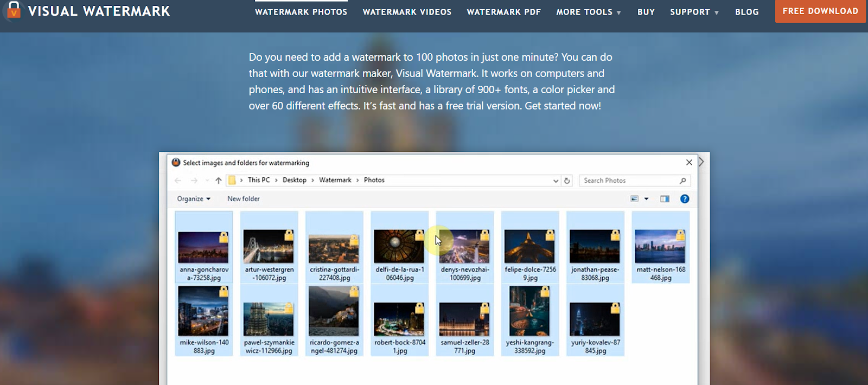Open the address bar history dropdown

click(x=556, y=181)
